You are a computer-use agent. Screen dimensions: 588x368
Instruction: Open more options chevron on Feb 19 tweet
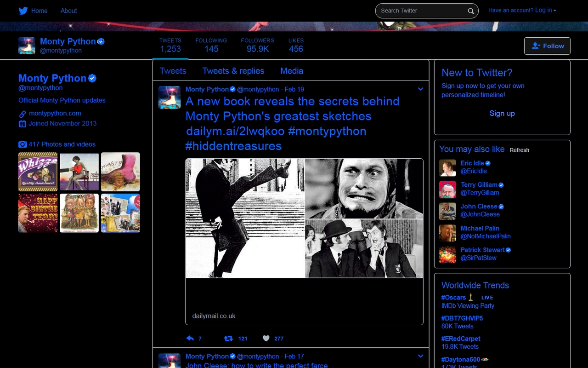click(x=420, y=89)
